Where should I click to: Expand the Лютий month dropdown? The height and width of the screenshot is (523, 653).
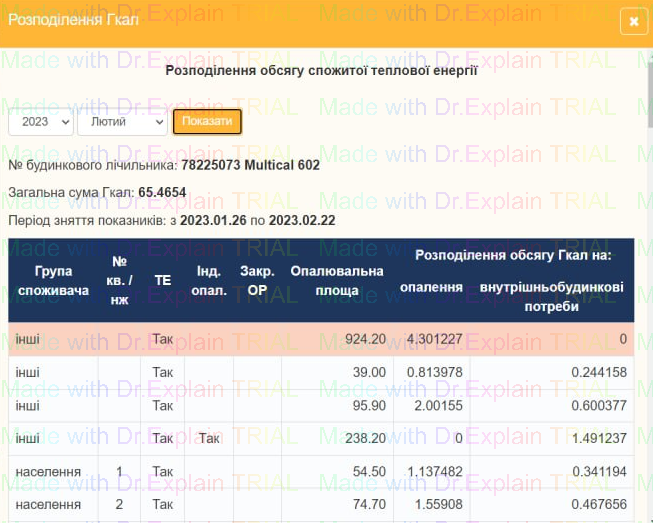121,121
